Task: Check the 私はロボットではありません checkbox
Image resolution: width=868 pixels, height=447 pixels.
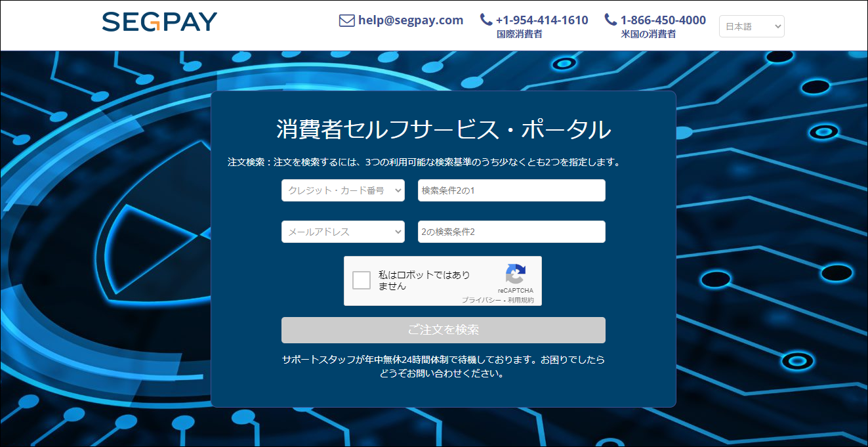Action: click(x=362, y=280)
